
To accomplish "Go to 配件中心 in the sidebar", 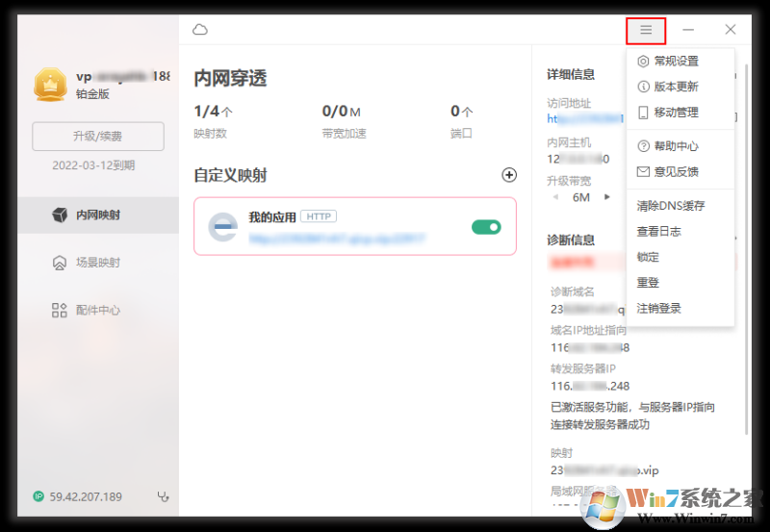I will (97, 311).
